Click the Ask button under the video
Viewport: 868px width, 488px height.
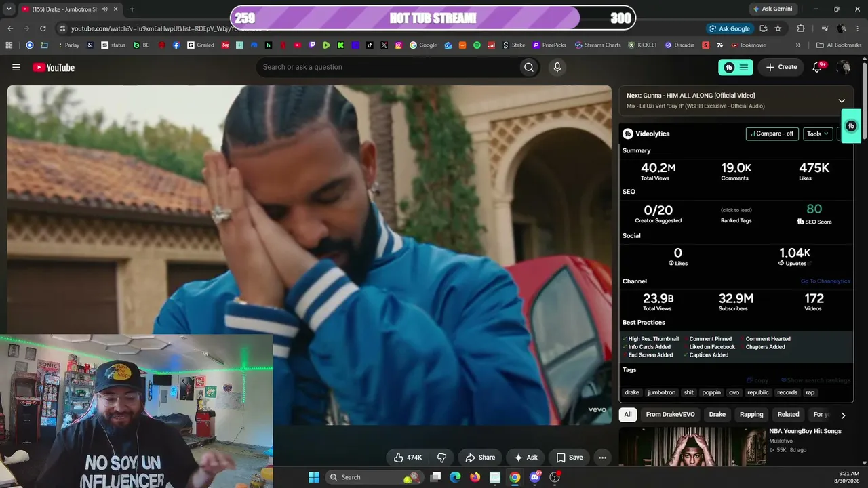point(526,457)
